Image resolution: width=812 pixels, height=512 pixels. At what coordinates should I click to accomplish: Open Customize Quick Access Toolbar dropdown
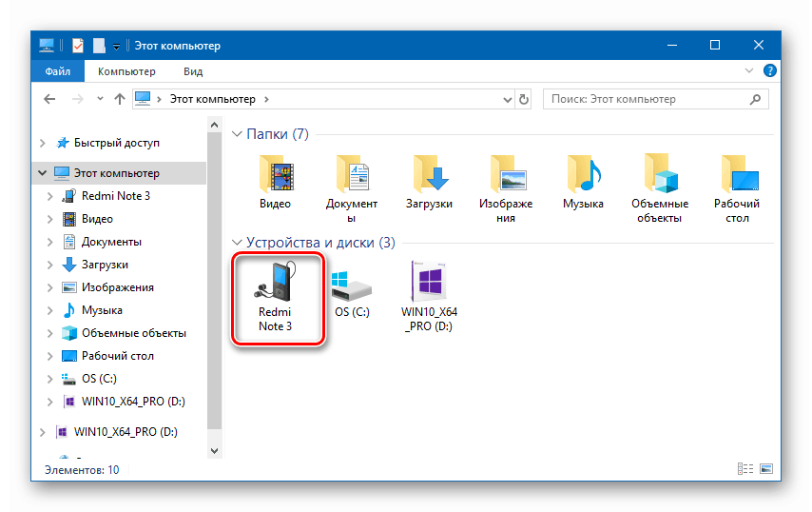click(x=117, y=47)
